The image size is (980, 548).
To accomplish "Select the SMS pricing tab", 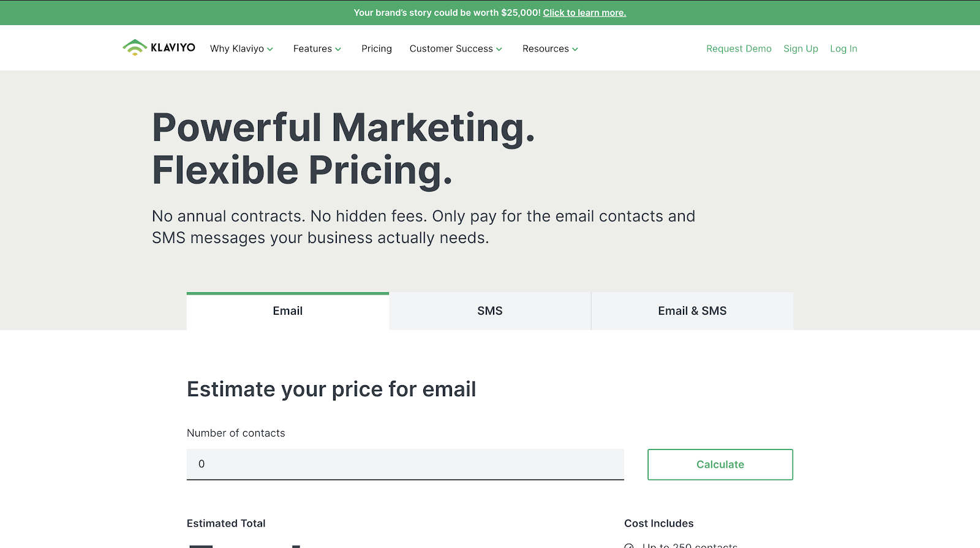I will [x=490, y=311].
